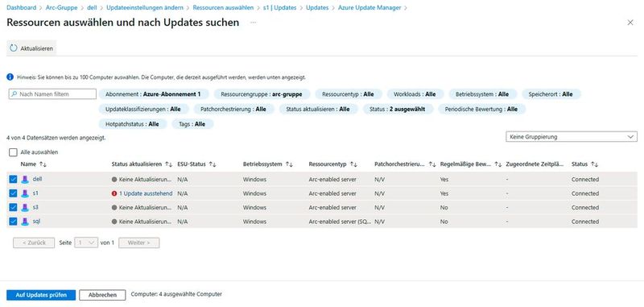Open the sql resource link
644x307 pixels.
pos(36,221)
